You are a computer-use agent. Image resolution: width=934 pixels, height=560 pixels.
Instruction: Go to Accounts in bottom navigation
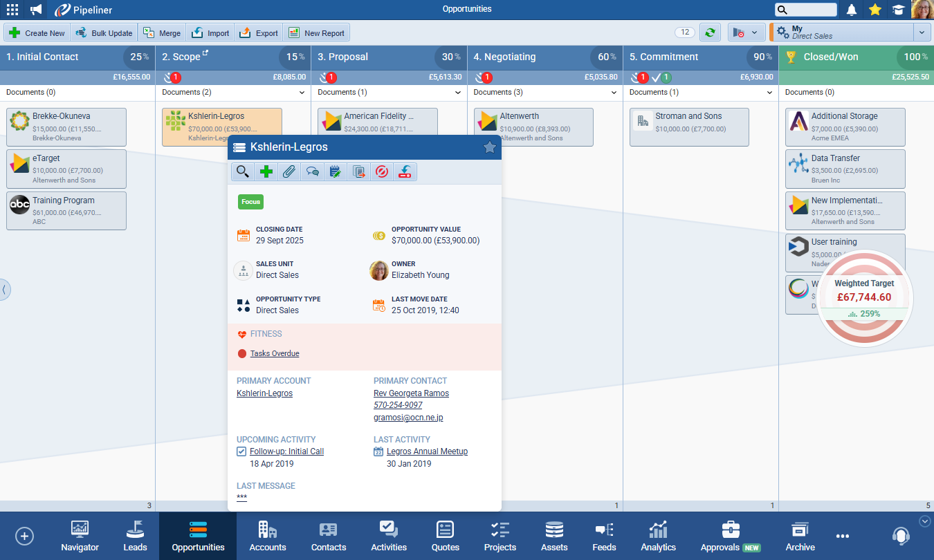pos(268,536)
